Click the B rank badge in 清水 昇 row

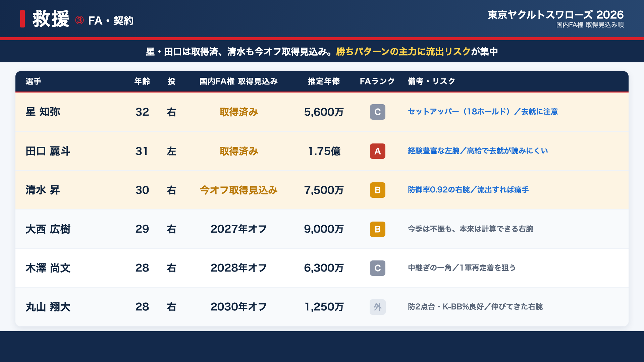[x=377, y=190]
